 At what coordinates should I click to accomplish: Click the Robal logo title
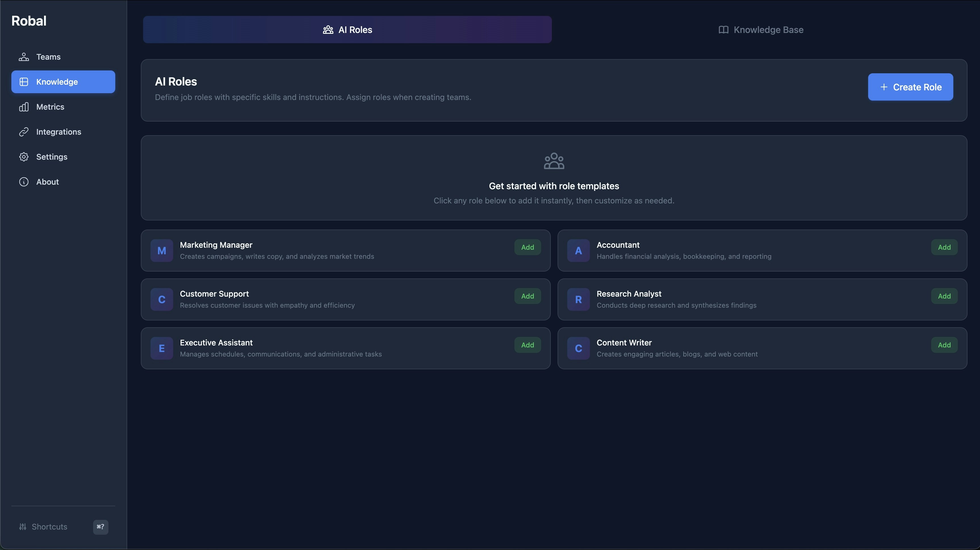click(x=29, y=21)
